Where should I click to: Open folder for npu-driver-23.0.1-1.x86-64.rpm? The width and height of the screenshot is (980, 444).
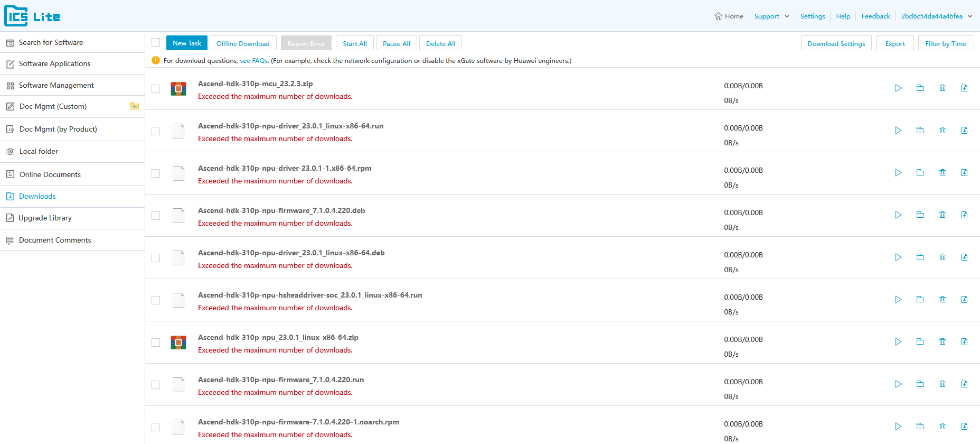[920, 173]
